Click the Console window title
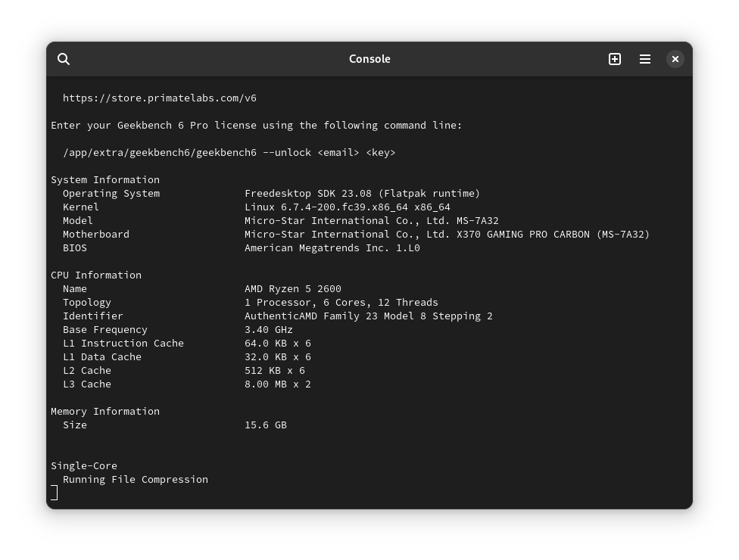Screen dimensions: 739x560 tap(369, 59)
